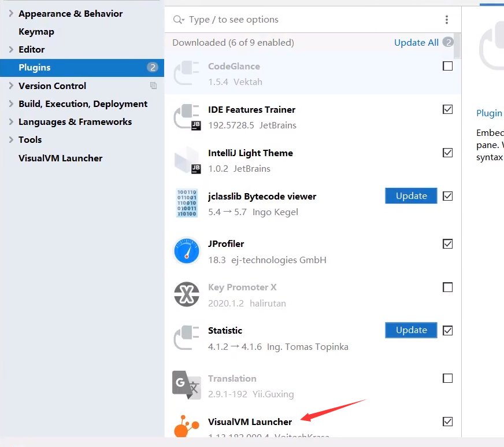Select Languages & Frameworks in sidebar
Viewport: 504px width, 447px height.
(x=75, y=121)
